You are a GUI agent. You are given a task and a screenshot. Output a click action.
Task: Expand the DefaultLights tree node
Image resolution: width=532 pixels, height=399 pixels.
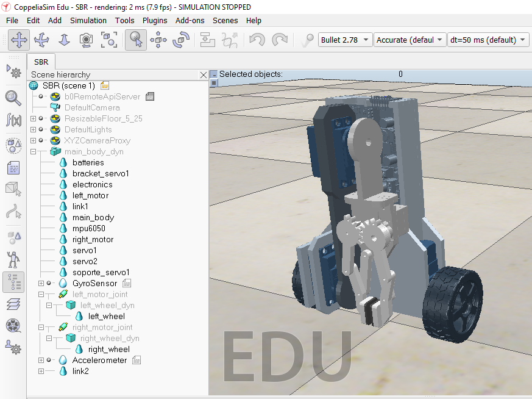pyautogui.click(x=33, y=129)
